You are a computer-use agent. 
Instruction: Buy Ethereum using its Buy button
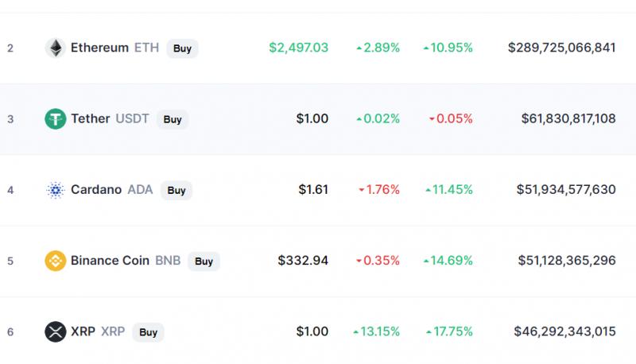coord(183,48)
